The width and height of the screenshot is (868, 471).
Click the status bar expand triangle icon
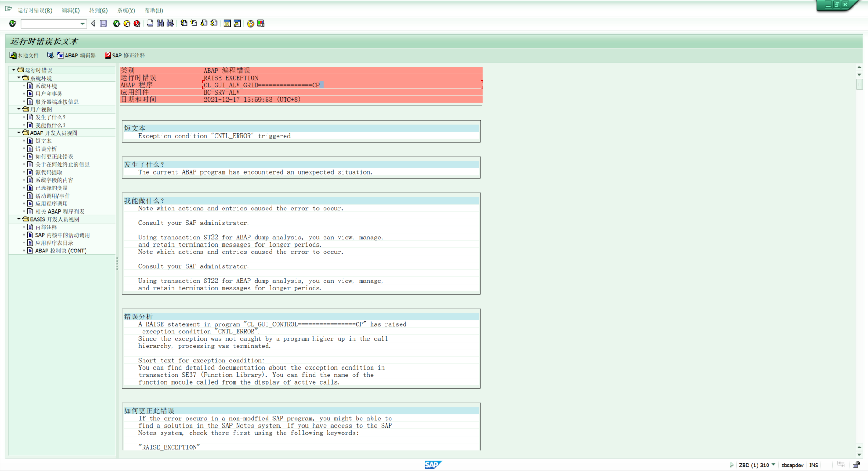tap(731, 465)
